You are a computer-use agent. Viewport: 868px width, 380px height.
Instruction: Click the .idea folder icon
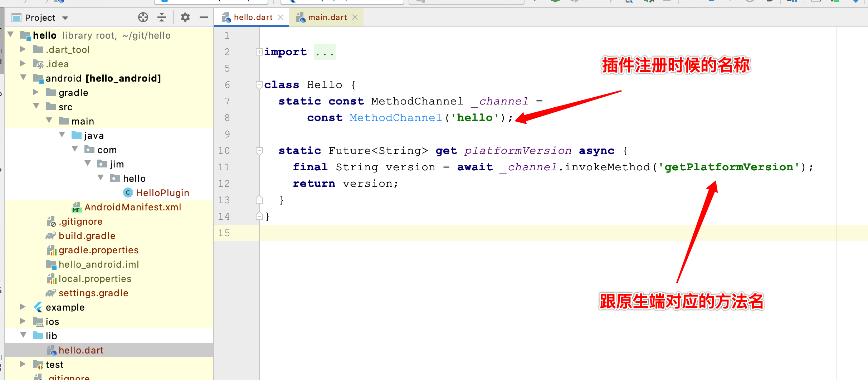pos(38,64)
